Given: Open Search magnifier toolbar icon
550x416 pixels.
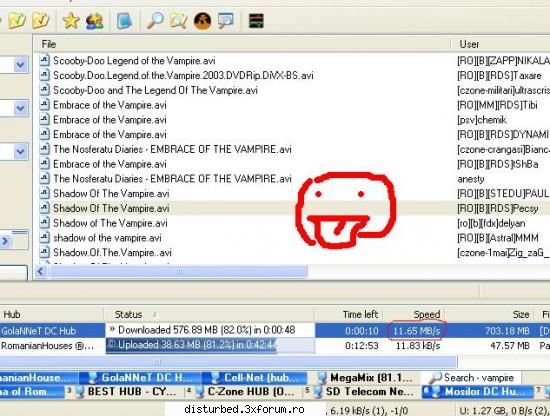Looking at the screenshot, I should coord(155,20).
